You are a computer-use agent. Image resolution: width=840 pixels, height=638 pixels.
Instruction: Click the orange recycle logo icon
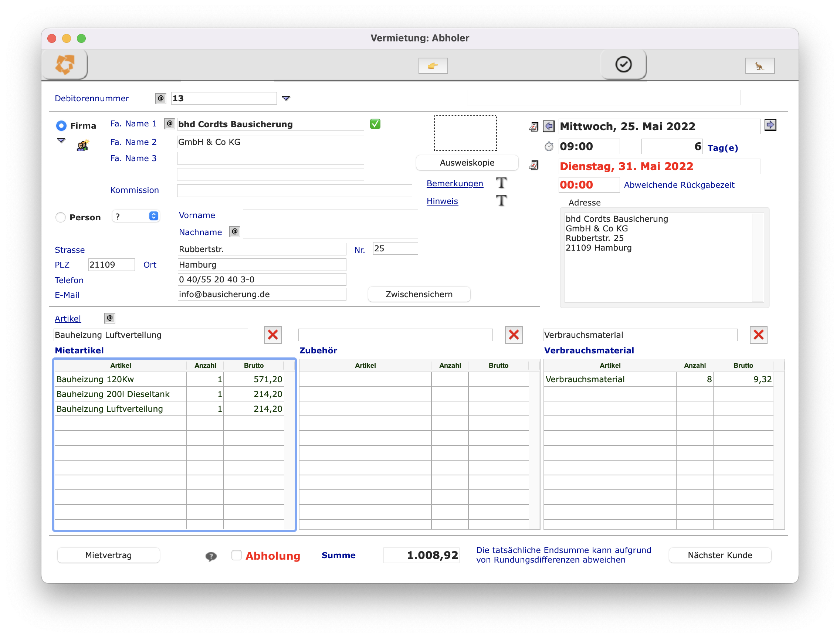tap(65, 64)
